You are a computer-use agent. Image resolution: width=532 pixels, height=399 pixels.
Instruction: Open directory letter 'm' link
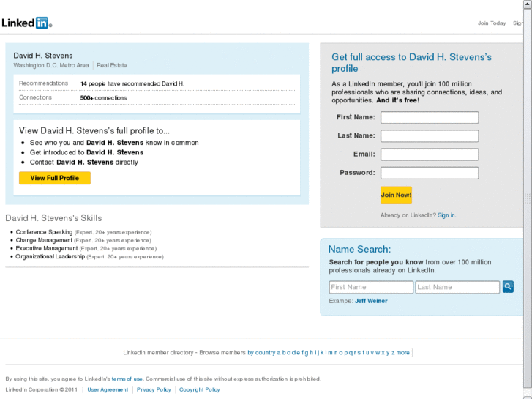click(331, 352)
